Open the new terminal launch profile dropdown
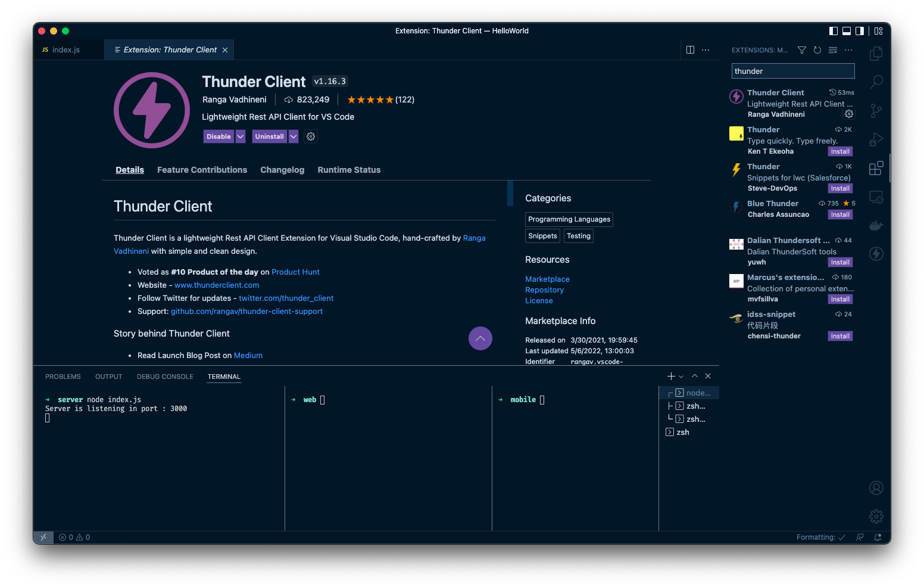 pyautogui.click(x=681, y=377)
